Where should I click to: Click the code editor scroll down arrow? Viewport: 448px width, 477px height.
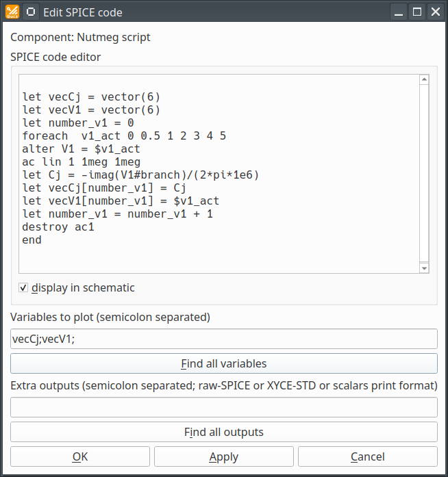click(x=424, y=269)
